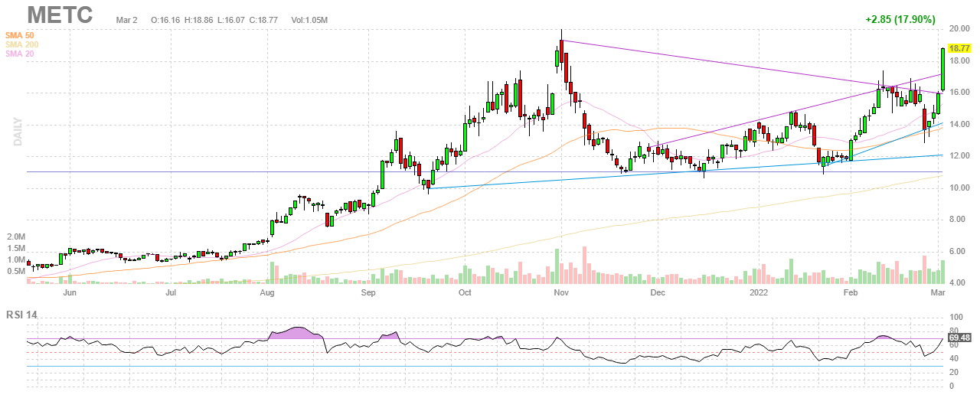
Task: Click the purple RSI overbought area in August
Action: [x=289, y=334]
